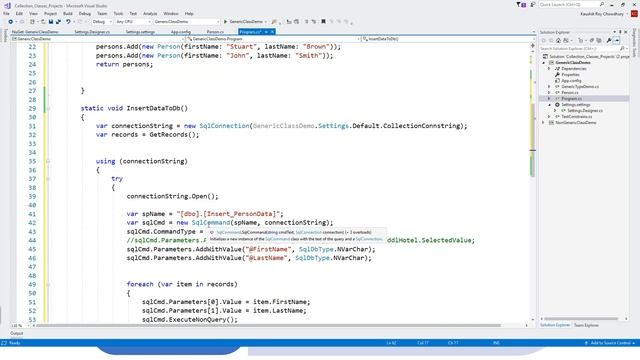This screenshot has width=640, height=360.
Task: Collapse Settings.settings node in Solution Explorer
Action: [x=549, y=105]
